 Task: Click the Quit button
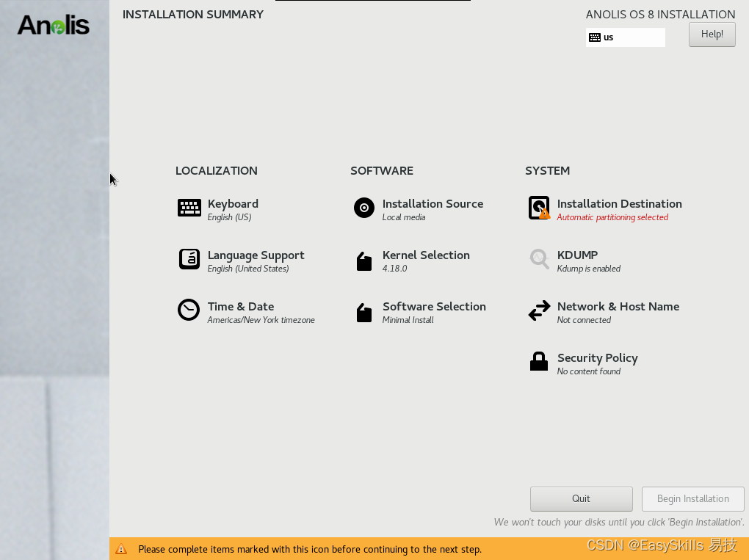(582, 499)
